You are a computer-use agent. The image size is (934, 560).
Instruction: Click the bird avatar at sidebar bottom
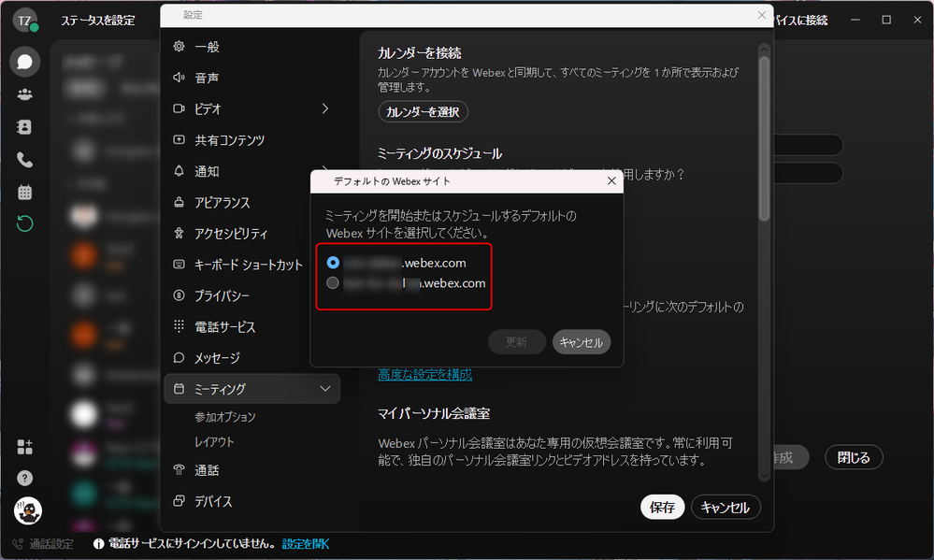point(27,510)
